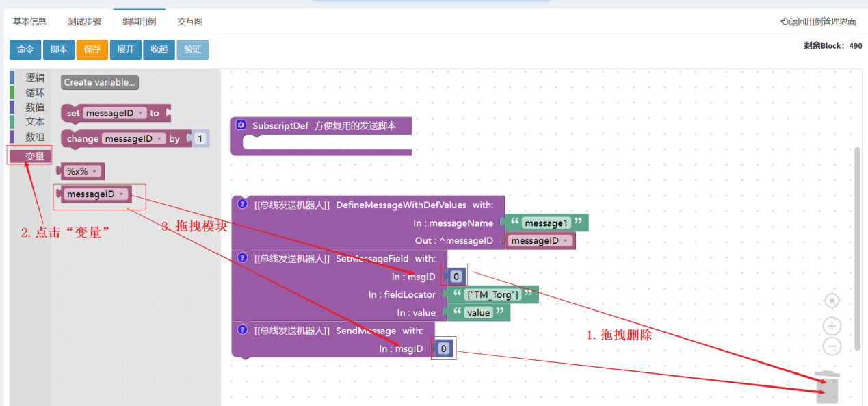Open the 文本 toolbox category
Viewport: 868px width, 406px height.
click(31, 121)
